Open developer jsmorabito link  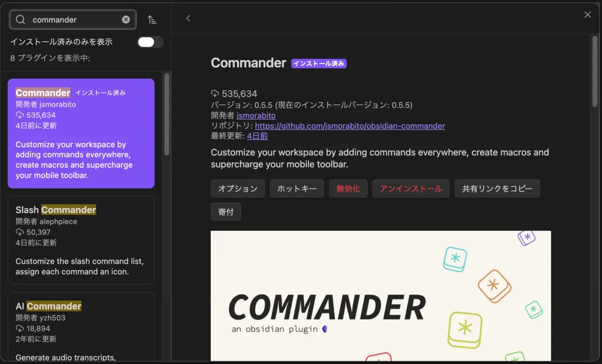(x=256, y=115)
